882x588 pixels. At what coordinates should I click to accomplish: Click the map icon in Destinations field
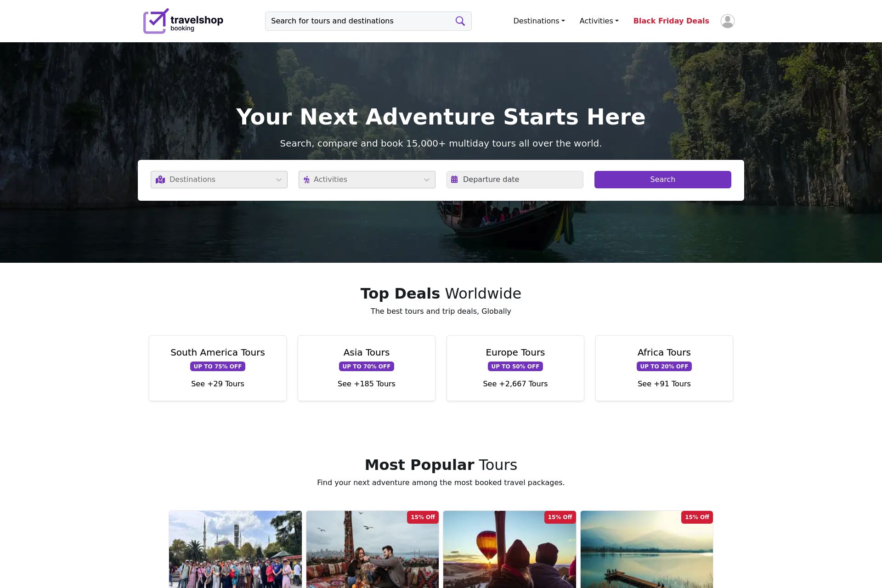click(160, 180)
